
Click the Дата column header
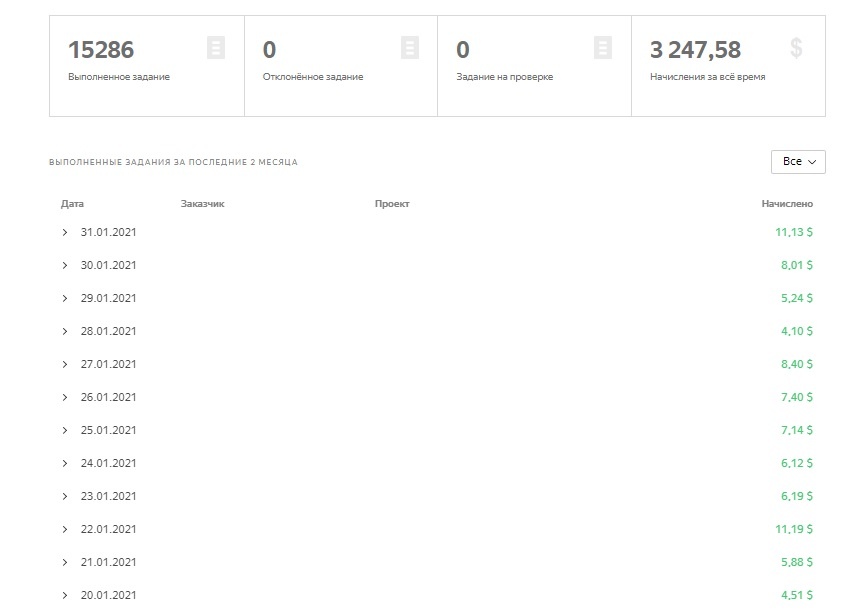pyautogui.click(x=72, y=204)
